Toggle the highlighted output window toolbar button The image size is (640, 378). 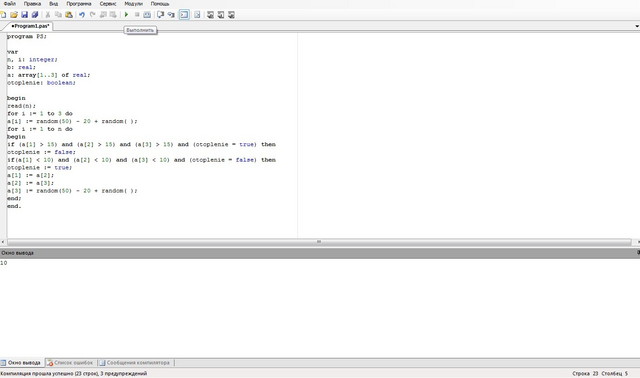pos(184,15)
